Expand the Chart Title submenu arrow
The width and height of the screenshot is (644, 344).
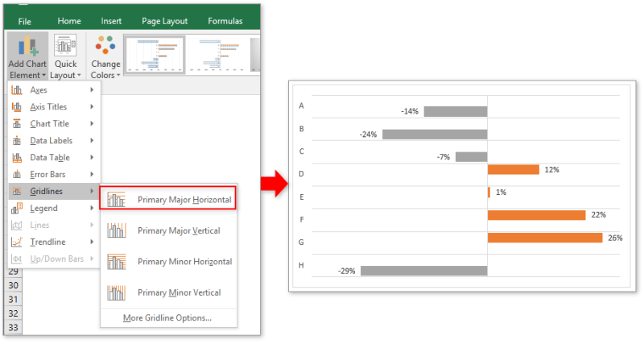tap(92, 123)
